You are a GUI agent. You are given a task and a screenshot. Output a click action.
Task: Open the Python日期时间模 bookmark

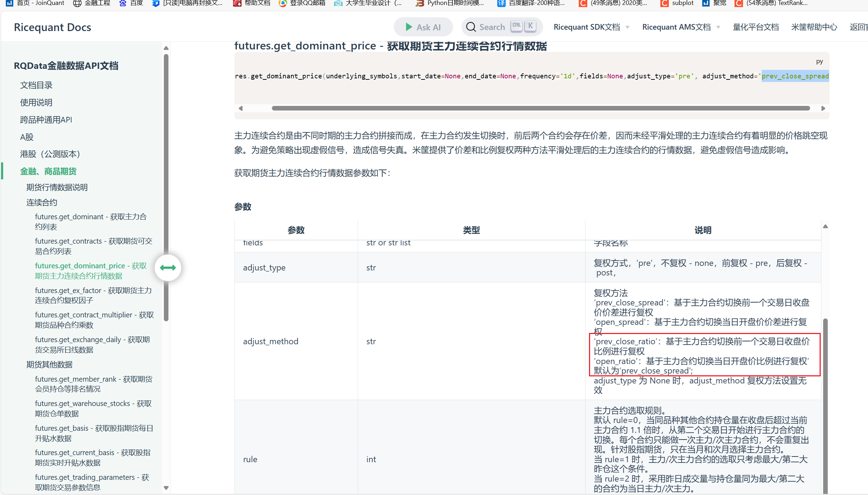(450, 3)
